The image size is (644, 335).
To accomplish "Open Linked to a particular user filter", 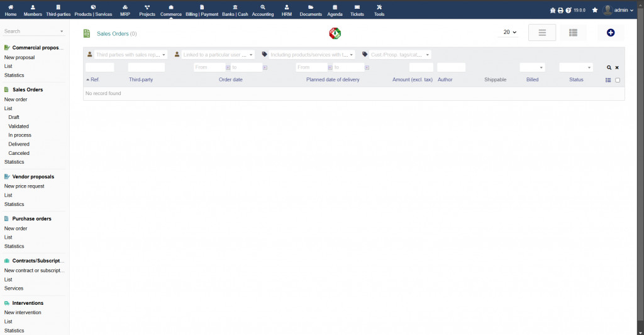I will point(218,55).
